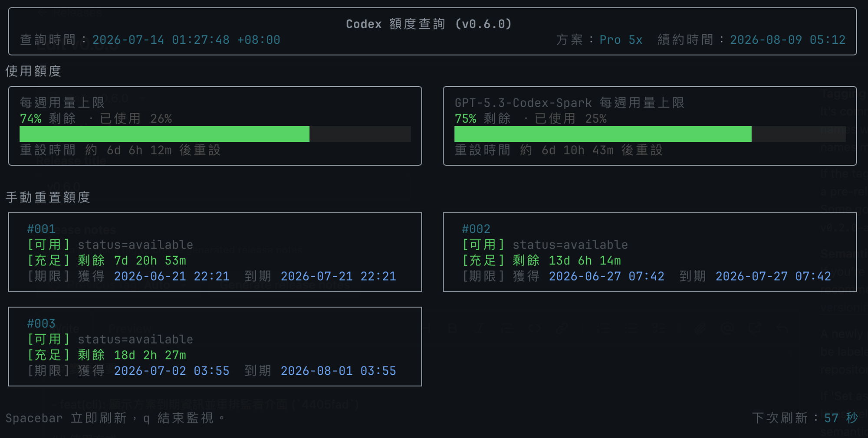
Task: Click the '使用額度' section heading
Action: pos(33,71)
